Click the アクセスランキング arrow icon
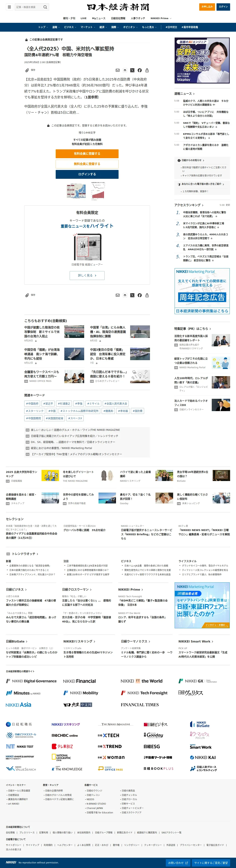This screenshot has width=236, height=868. click(x=203, y=205)
